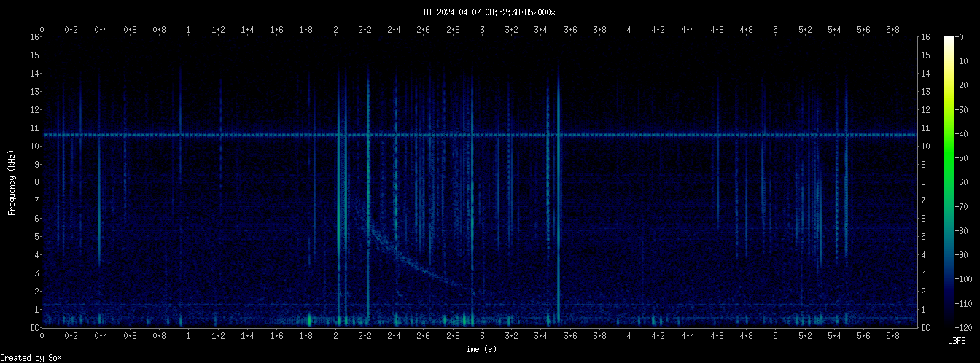Click the "8" kHz tick on left axis
Screen dimensions: 980x363
click(x=36, y=182)
